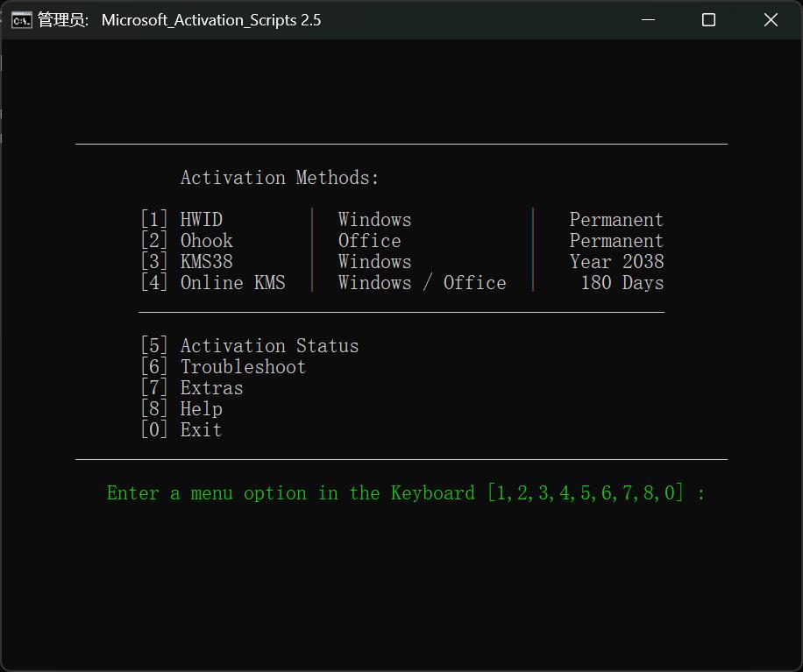Click the Windows / Office product text
The height and width of the screenshot is (672, 803).
coord(422,283)
